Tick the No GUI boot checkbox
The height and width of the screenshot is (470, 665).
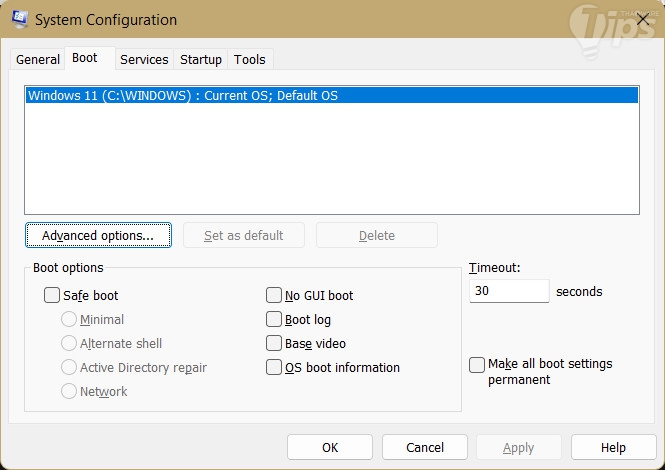click(x=274, y=295)
